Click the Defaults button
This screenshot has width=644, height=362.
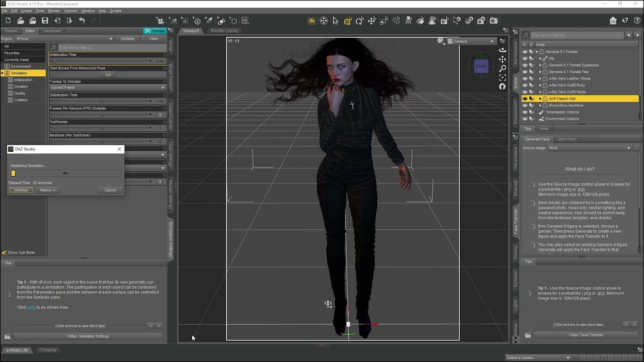pos(128,39)
